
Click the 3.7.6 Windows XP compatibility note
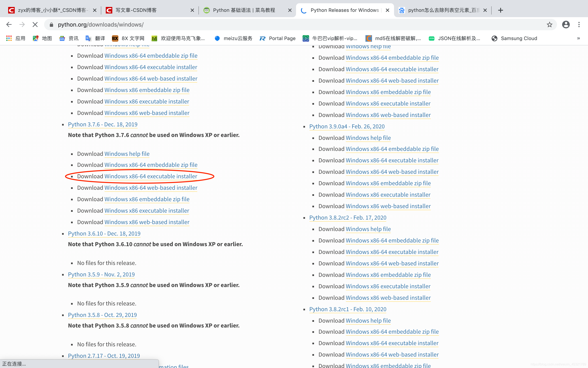click(154, 135)
